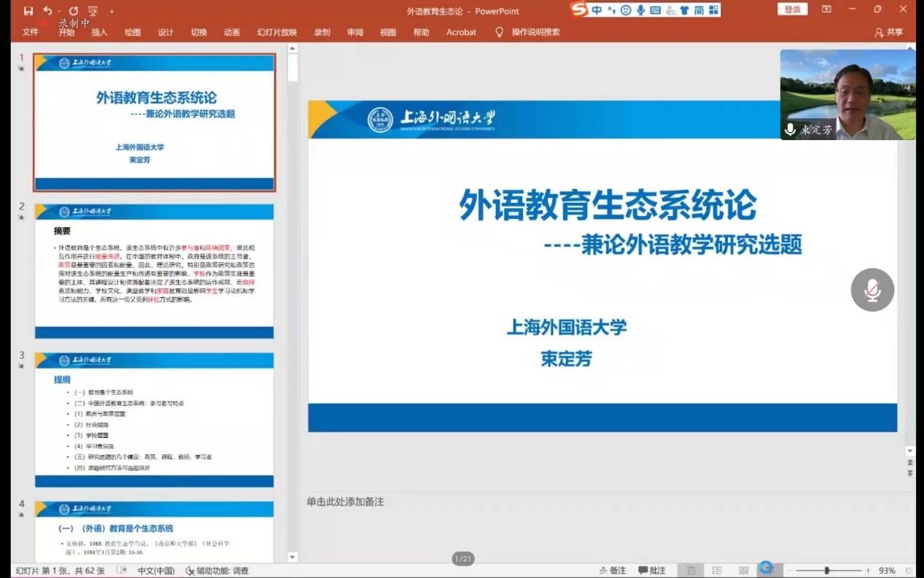Viewport: 924px width, 578px height.
Task: Open the 设计 ribbon tab
Action: 166,32
